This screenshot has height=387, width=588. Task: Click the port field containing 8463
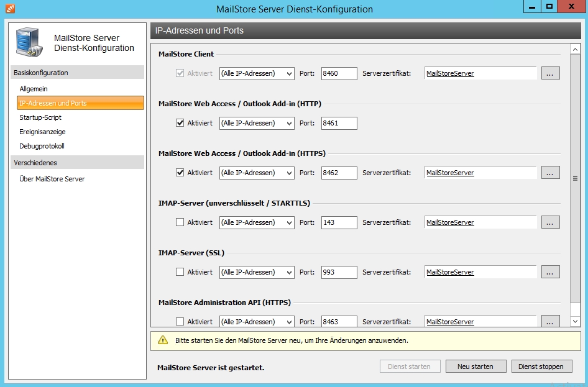tap(339, 321)
